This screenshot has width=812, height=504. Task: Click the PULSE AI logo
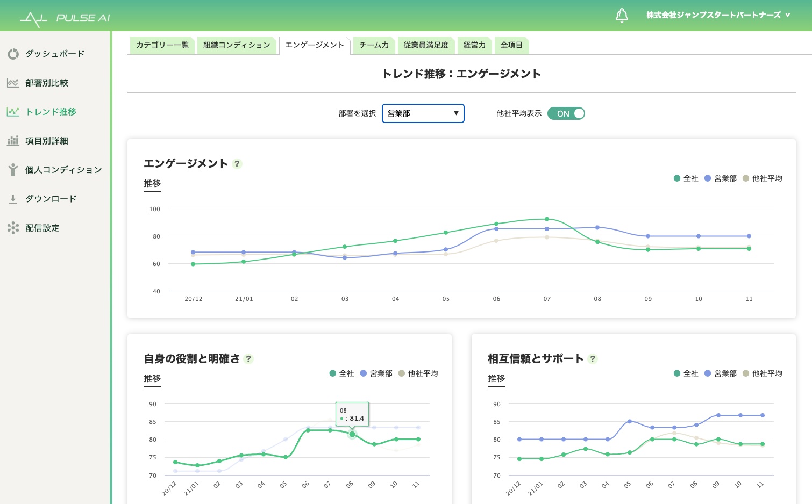click(65, 18)
